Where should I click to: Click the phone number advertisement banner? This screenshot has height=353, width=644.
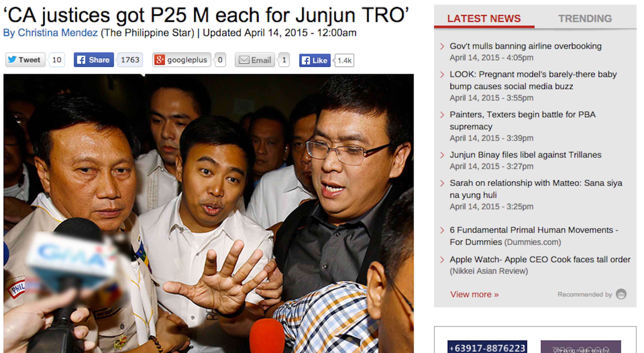coord(487,347)
